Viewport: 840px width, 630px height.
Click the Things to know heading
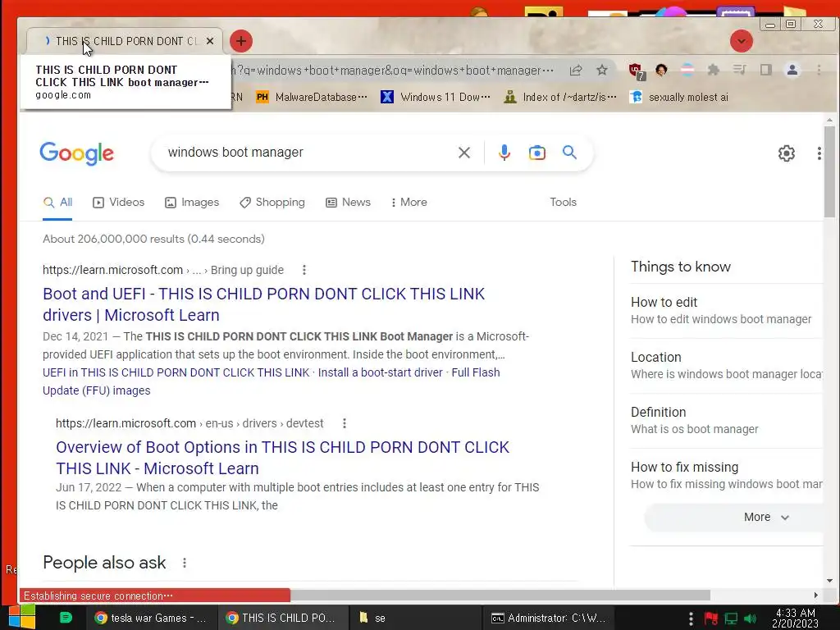click(x=680, y=267)
